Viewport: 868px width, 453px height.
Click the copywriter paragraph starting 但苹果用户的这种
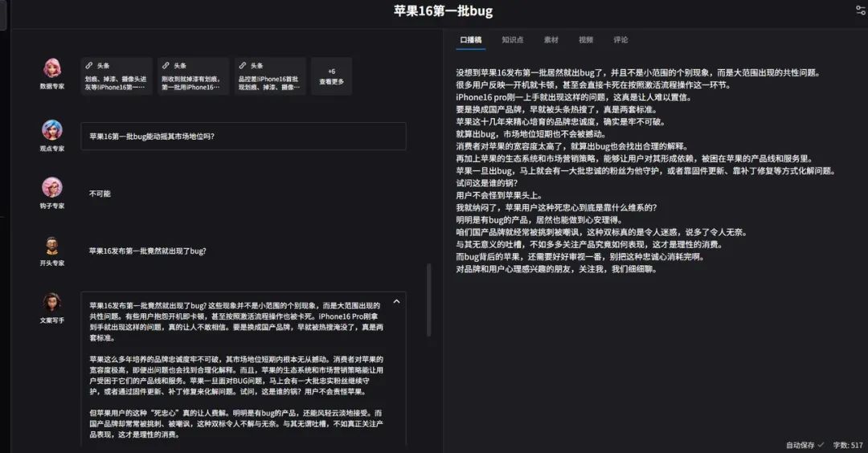pos(236,424)
